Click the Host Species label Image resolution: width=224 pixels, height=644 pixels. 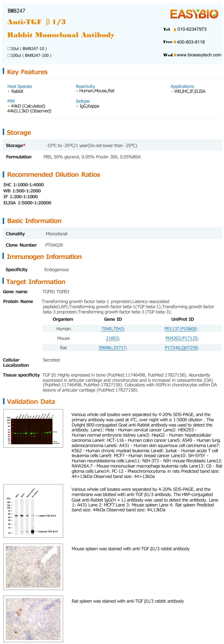coord(20,86)
